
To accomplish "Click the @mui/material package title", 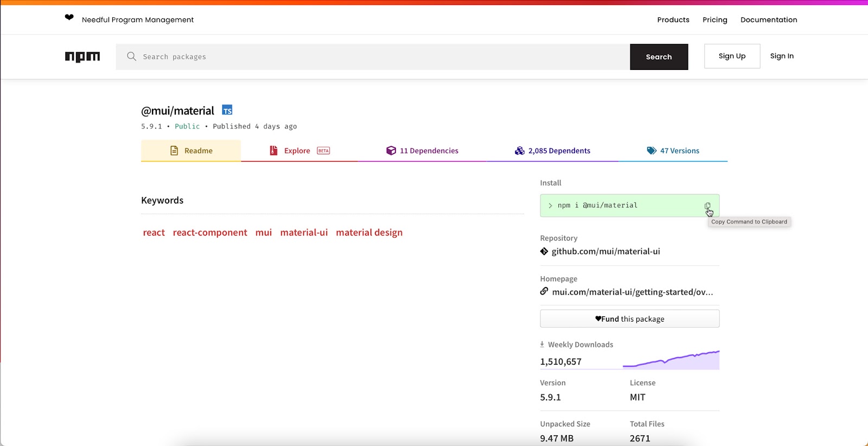I will click(x=177, y=111).
